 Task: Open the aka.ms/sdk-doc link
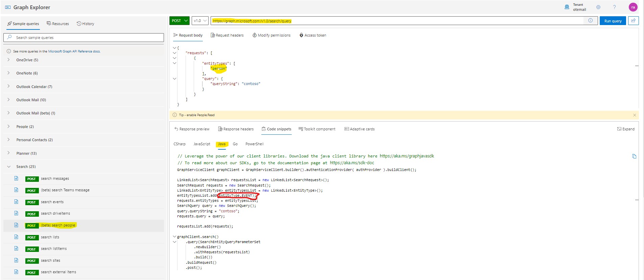click(352, 163)
